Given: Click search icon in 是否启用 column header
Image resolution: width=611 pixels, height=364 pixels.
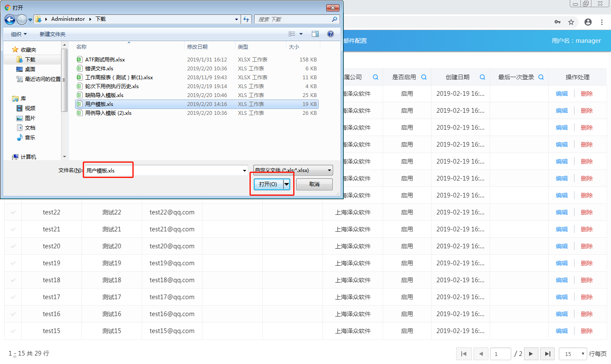Looking at the screenshot, I should pyautogui.click(x=423, y=77).
